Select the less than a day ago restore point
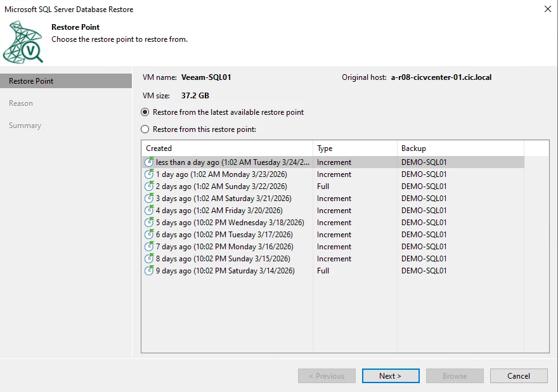Image resolution: width=558 pixels, height=392 pixels. pyautogui.click(x=333, y=162)
